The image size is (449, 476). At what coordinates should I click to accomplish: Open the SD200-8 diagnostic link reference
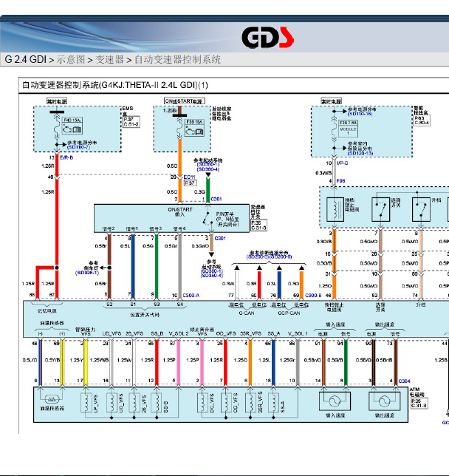pos(281,256)
